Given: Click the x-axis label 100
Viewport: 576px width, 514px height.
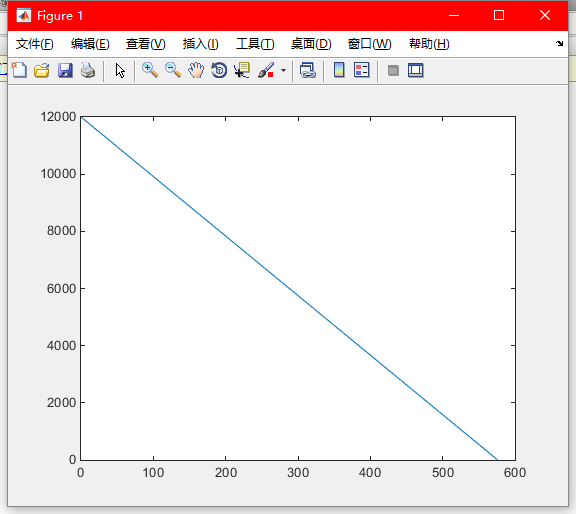Looking at the screenshot, I should click(x=153, y=472).
